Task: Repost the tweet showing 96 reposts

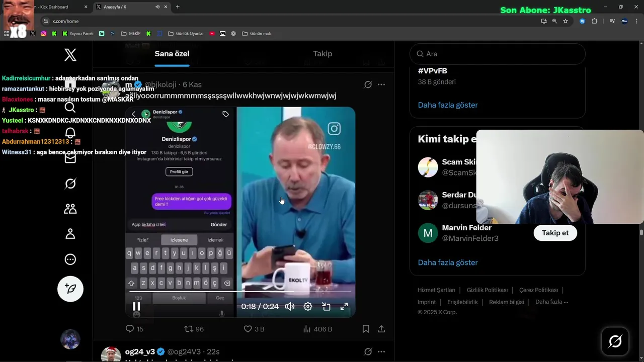Action: click(x=194, y=329)
